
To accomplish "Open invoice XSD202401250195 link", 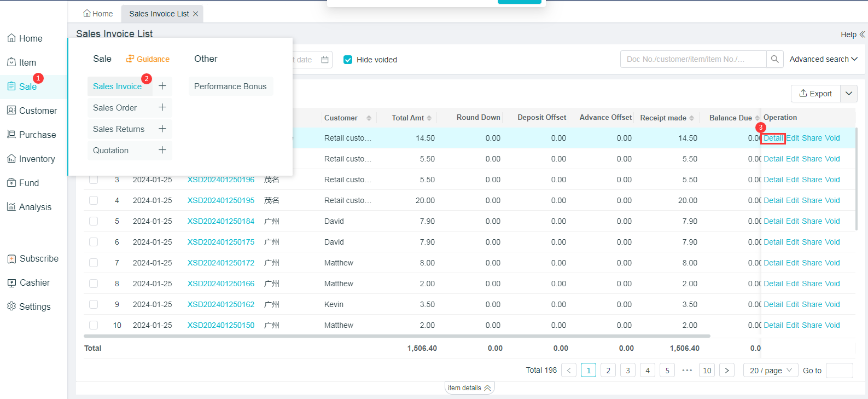I will pos(221,200).
